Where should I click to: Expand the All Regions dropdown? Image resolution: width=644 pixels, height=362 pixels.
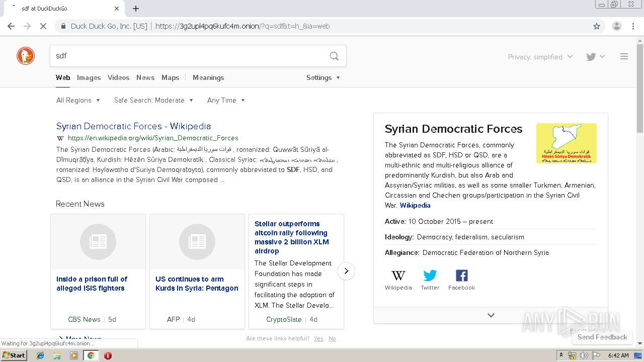click(78, 100)
